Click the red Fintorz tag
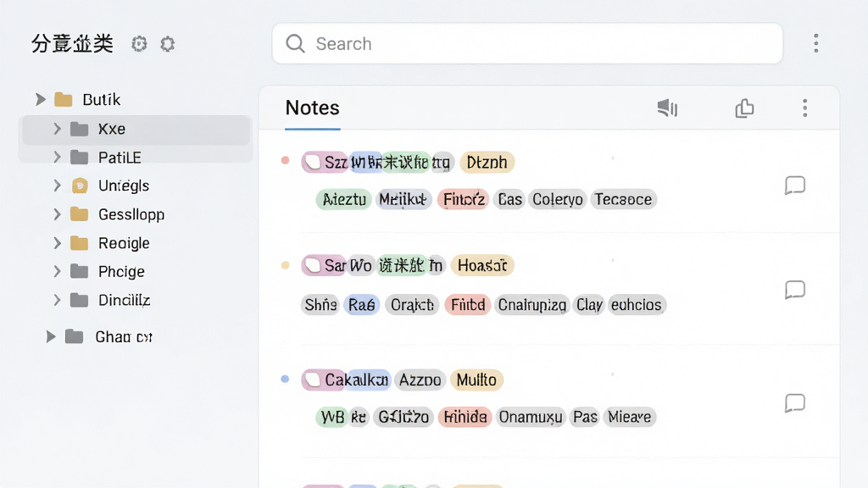 (464, 199)
